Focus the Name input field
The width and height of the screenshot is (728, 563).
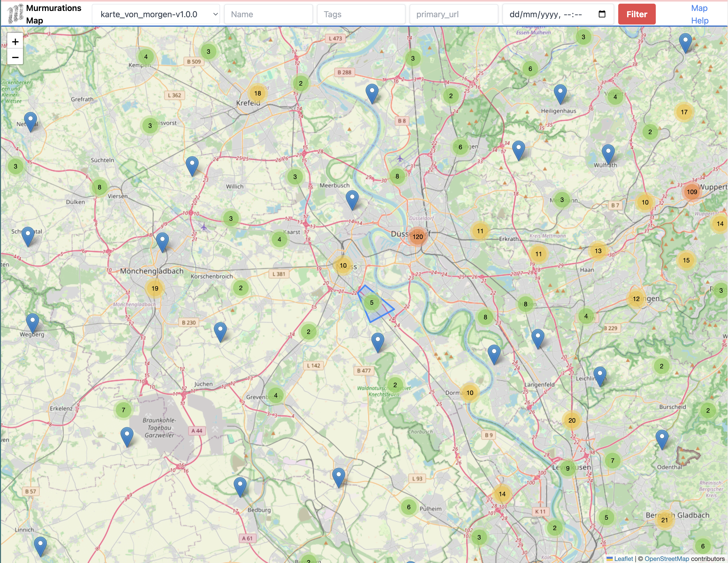[x=268, y=14]
